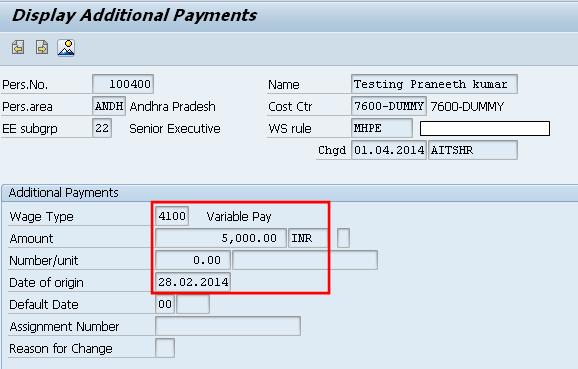Image resolution: width=578 pixels, height=369 pixels.
Task: Select the Reason for Change label
Action: point(61,349)
